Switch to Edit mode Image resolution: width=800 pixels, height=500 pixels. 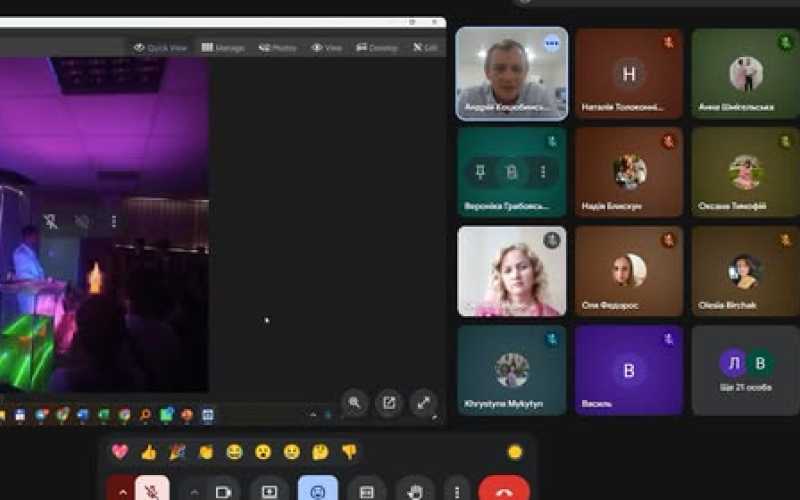(426, 47)
